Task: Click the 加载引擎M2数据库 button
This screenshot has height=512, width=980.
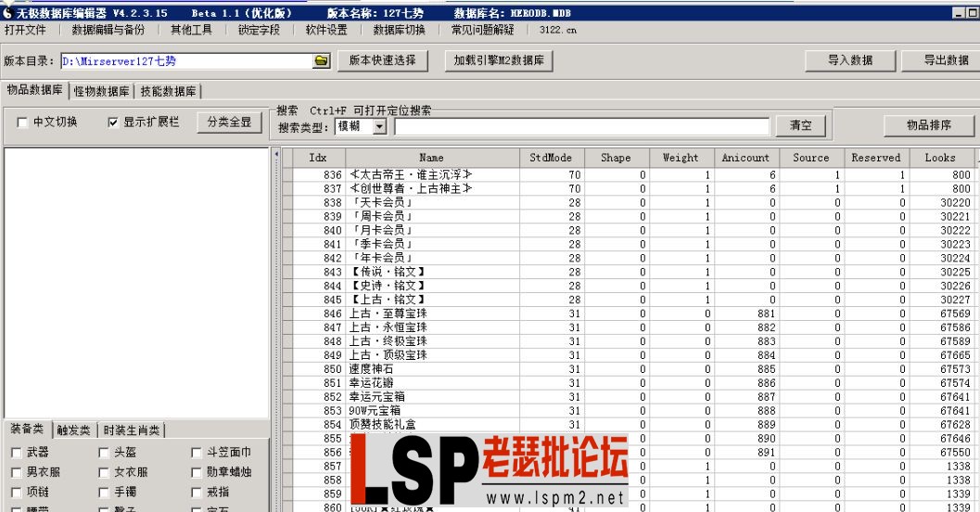Action: pos(499,60)
